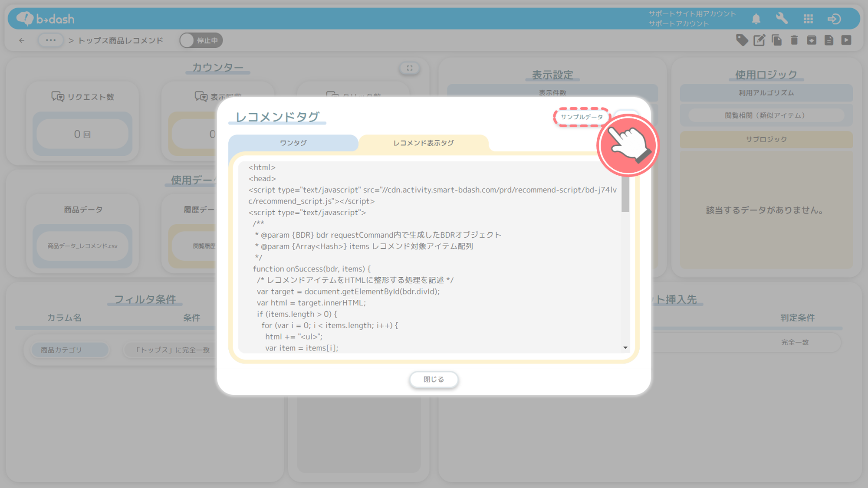Click the 表示件数 row
868x488 pixels.
552,92
